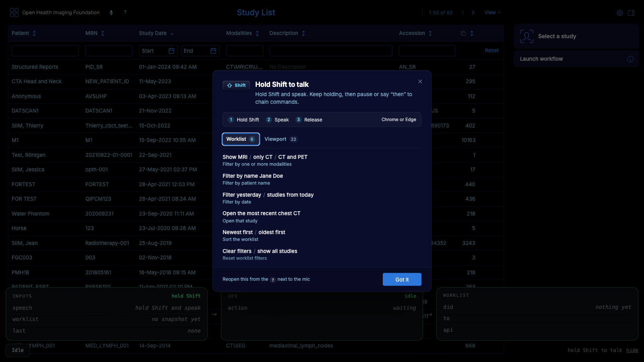Sort by Modalities column arrows
Image resolution: width=644 pixels, height=362 pixels.
coord(257,33)
